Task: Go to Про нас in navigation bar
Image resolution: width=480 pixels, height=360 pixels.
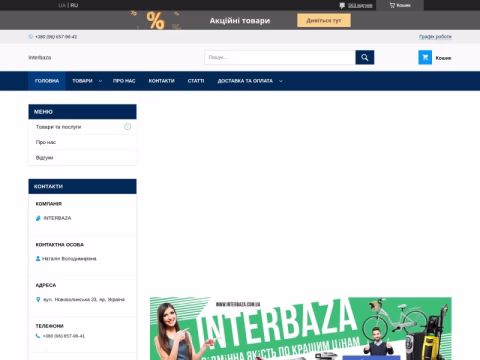Action: click(x=124, y=81)
